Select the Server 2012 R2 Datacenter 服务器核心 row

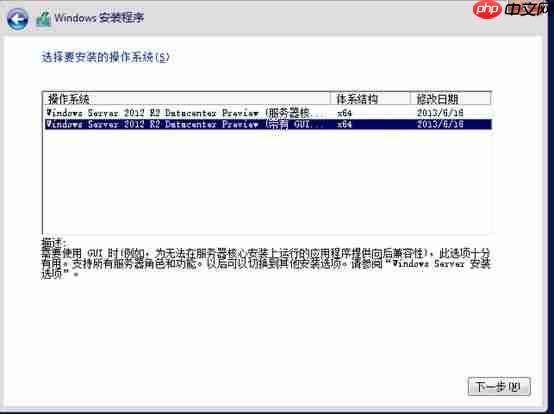(267, 113)
